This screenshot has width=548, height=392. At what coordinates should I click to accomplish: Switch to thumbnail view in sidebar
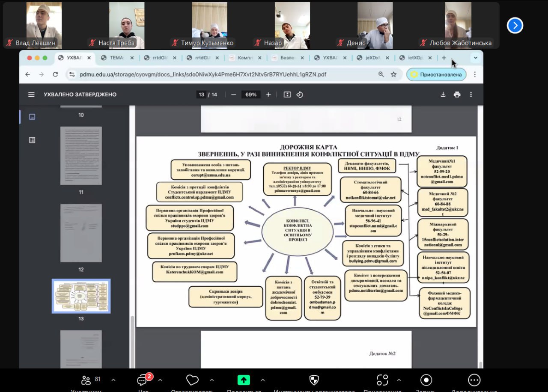click(32, 117)
